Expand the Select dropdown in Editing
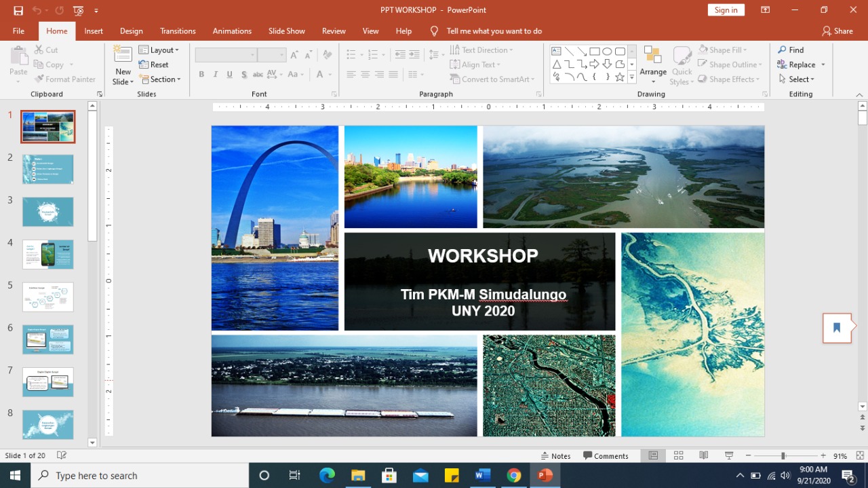868x488 pixels. 796,79
